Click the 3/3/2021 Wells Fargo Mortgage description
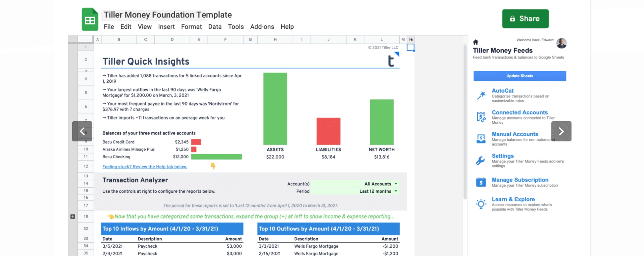This screenshot has width=644, height=256. pyautogui.click(x=316, y=246)
